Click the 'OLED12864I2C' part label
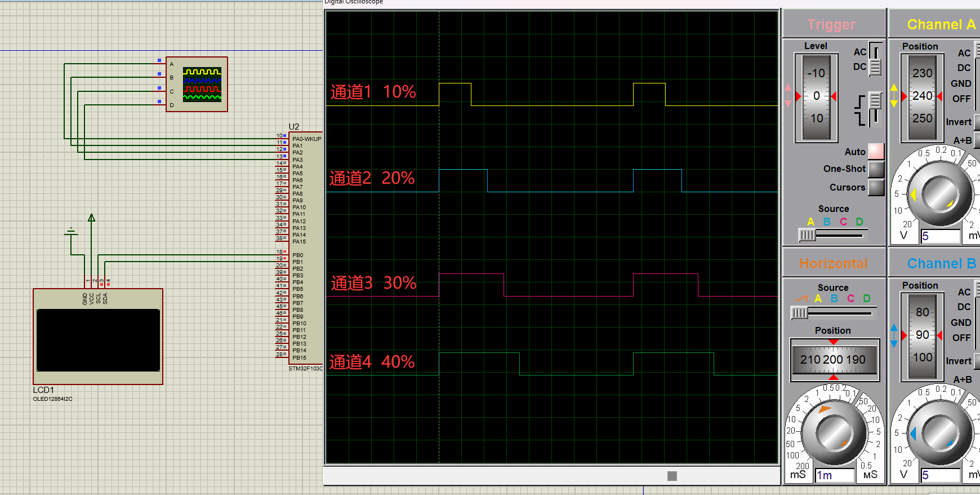Image resolution: width=980 pixels, height=495 pixels. click(x=52, y=399)
